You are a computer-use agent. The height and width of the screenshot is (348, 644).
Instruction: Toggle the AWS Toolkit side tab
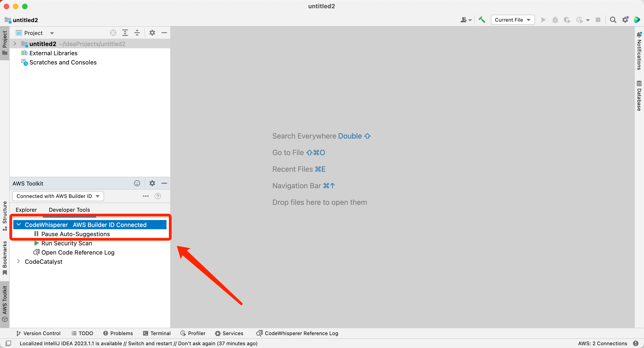pos(5,304)
